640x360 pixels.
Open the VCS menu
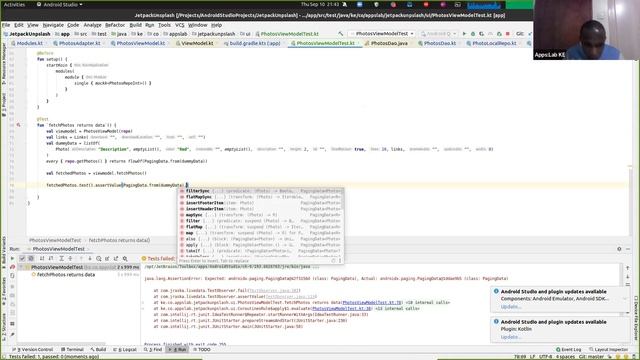[180, 25]
